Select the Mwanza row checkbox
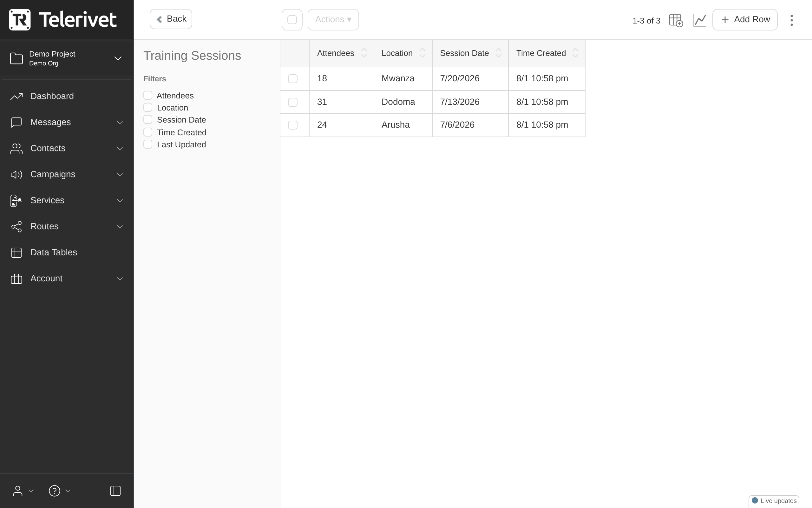This screenshot has width=812, height=508. pyautogui.click(x=292, y=79)
